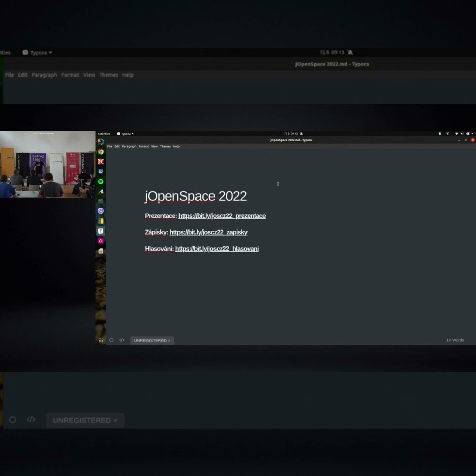The height and width of the screenshot is (476, 476).
Task: Open the Terminal dock icon
Action: tap(101, 201)
